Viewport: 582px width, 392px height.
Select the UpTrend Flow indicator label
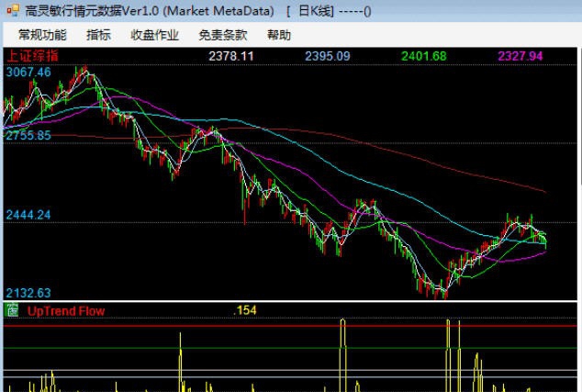point(66,311)
